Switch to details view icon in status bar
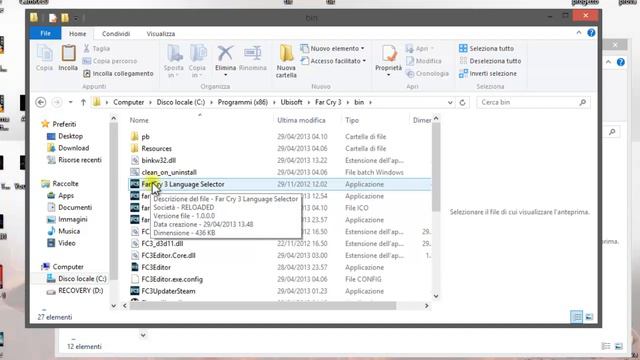The width and height of the screenshot is (640, 360). click(x=577, y=316)
